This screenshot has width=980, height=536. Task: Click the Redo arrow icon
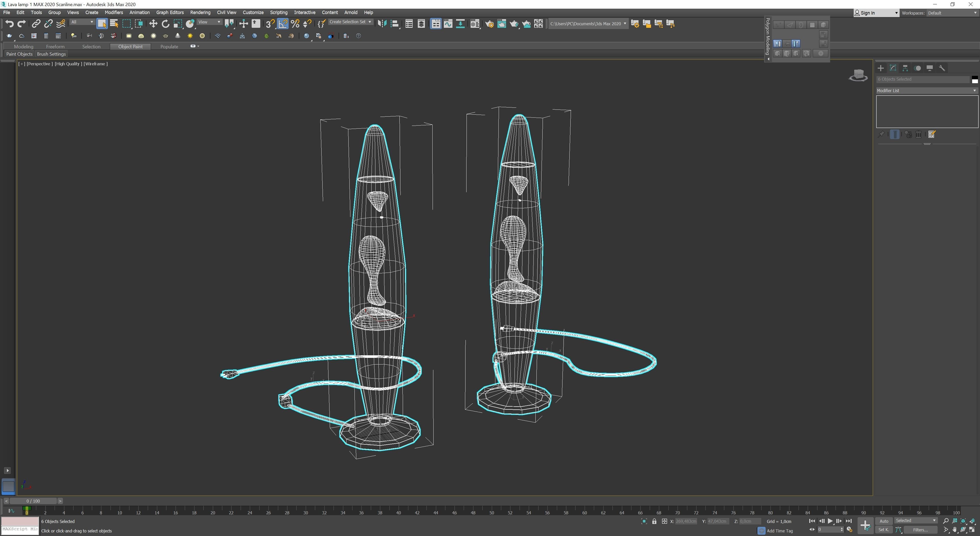point(22,24)
